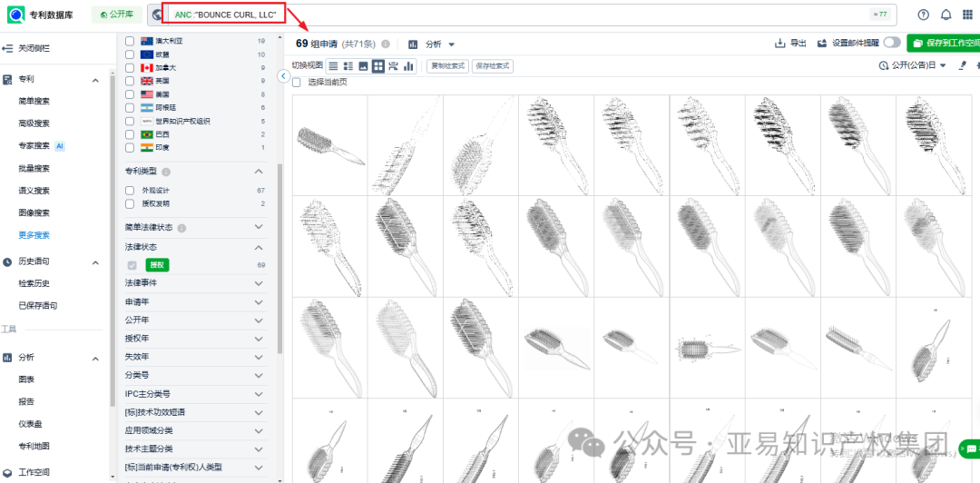The image size is (980, 483).
Task: Check the 欧盟 country filter checkbox
Action: click(x=131, y=54)
